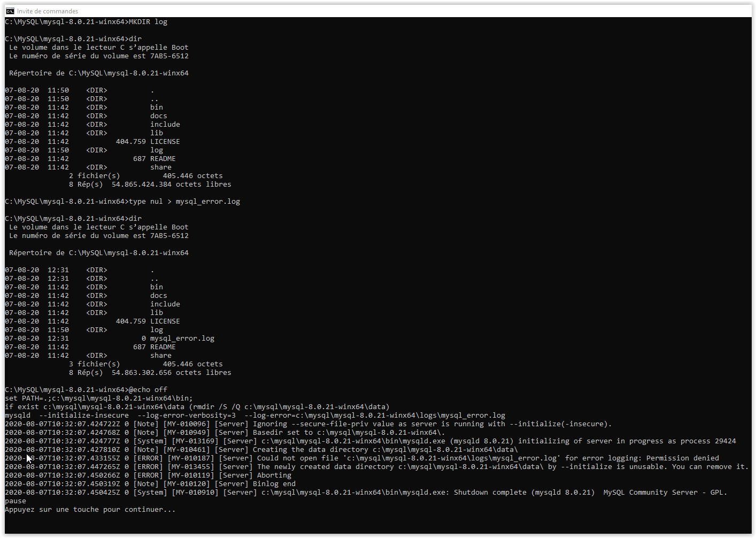This screenshot has width=756, height=538.
Task: Click 'You can remove it.' text
Action: 711,467
